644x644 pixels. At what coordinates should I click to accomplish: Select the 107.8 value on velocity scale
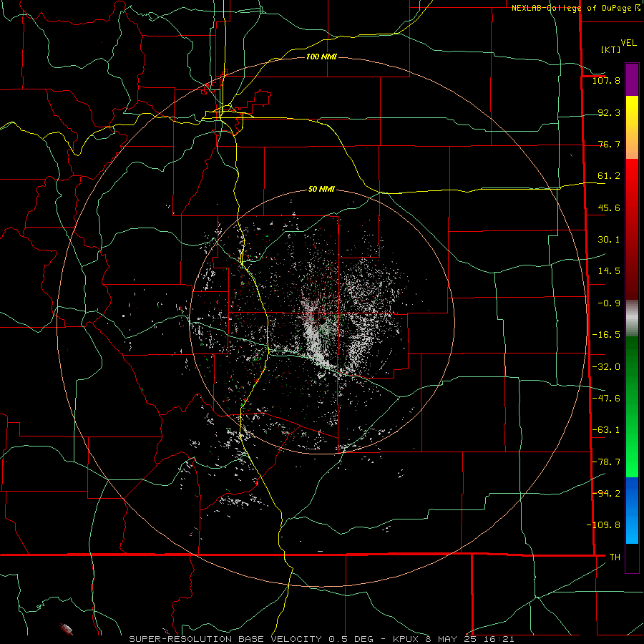(606, 80)
